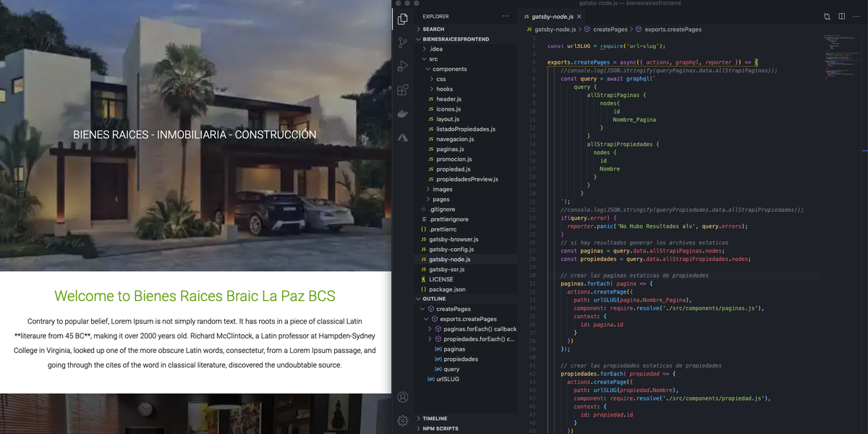The height and width of the screenshot is (434, 868).
Task: Click the .gitignore file icon
Action: [423, 209]
